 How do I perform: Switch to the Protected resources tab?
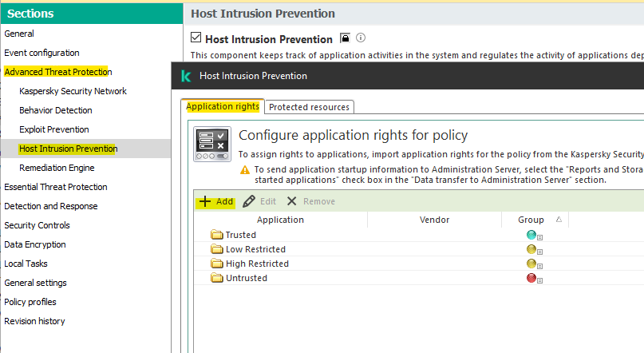tap(309, 107)
